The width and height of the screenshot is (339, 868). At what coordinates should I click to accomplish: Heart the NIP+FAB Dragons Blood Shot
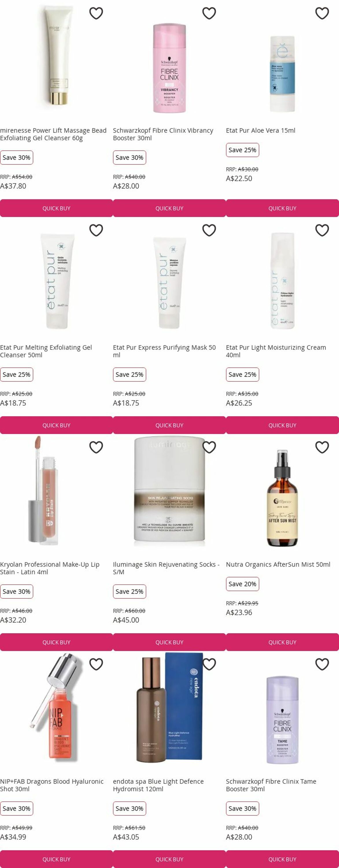[96, 665]
